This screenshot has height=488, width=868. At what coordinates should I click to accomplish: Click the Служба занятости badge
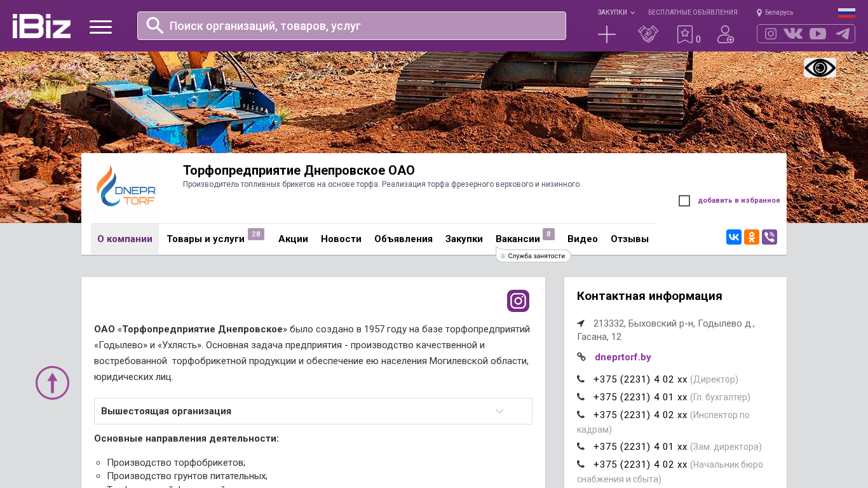[534, 255]
